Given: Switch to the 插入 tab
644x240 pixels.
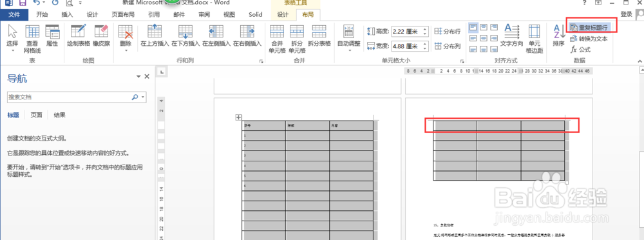Looking at the screenshot, I should (67, 15).
